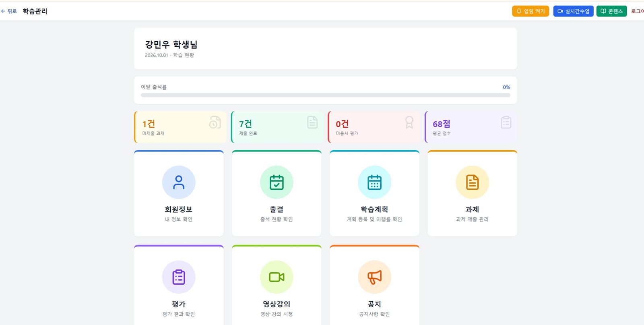Screen dimensions: 644x325
Task: Click the ribbon award icon on 미응시 평가 tile
Action: pos(409,122)
